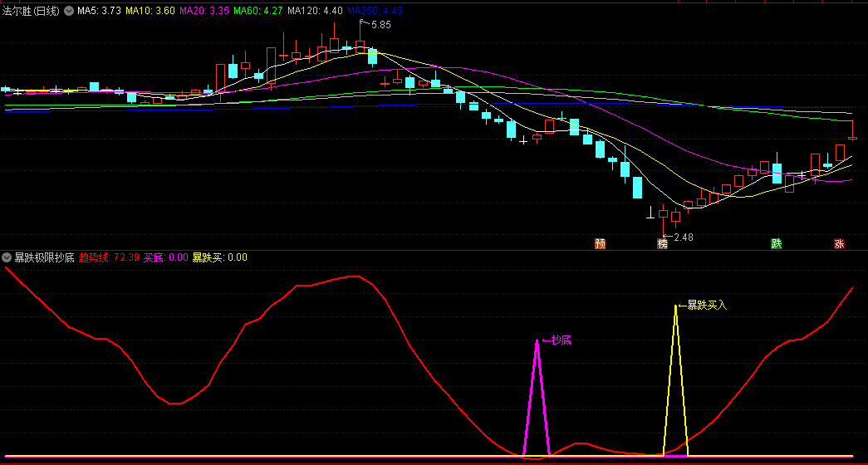The width and height of the screenshot is (868, 465).
Task: Click the 暴跌极限抄底 indicator name
Action: 44,257
